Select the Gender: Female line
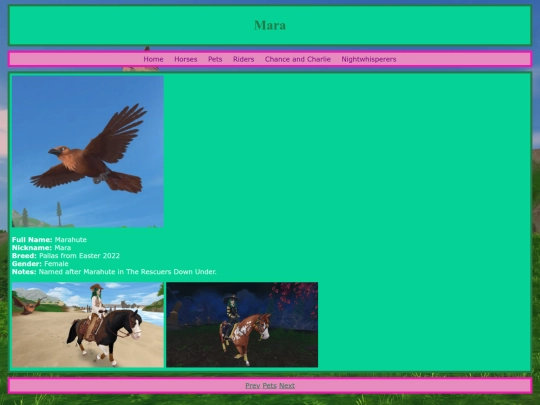Viewport: 540px width, 405px height. (x=40, y=264)
